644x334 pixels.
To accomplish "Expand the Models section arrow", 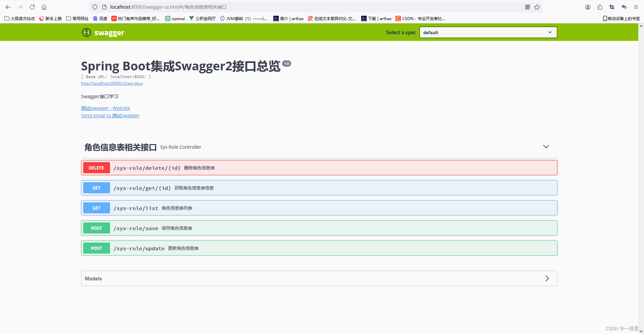I will pos(547,278).
